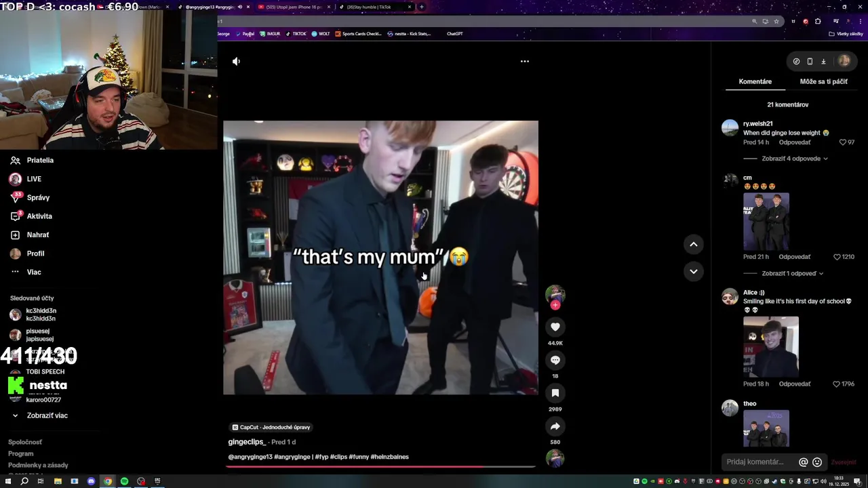Open Alice's attached comment image
Screen dimensions: 868x488
point(771,347)
